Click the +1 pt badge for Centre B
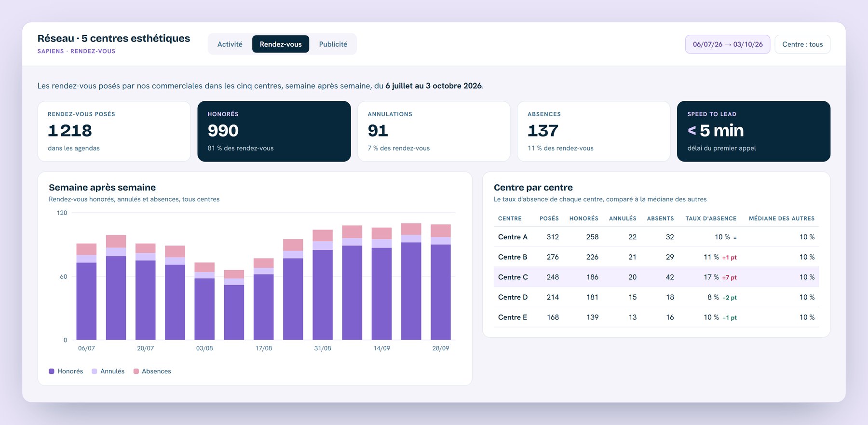This screenshot has height=425, width=868. click(x=729, y=258)
